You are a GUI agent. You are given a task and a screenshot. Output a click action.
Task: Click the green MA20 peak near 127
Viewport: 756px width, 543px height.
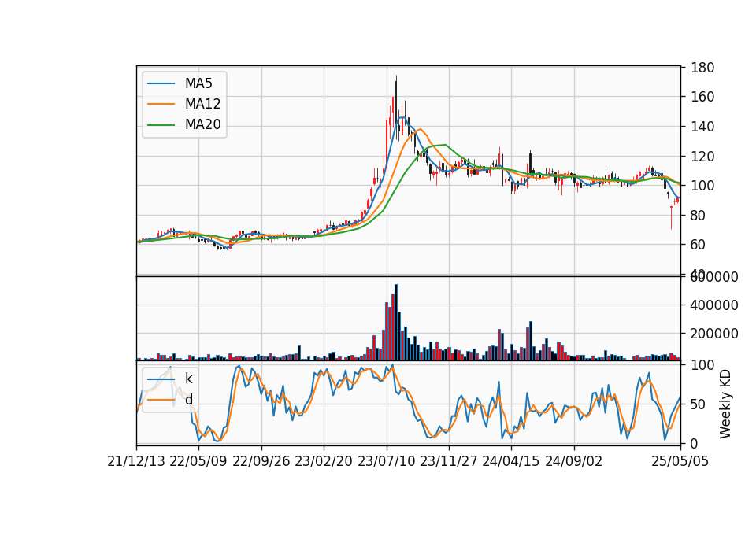pos(446,145)
